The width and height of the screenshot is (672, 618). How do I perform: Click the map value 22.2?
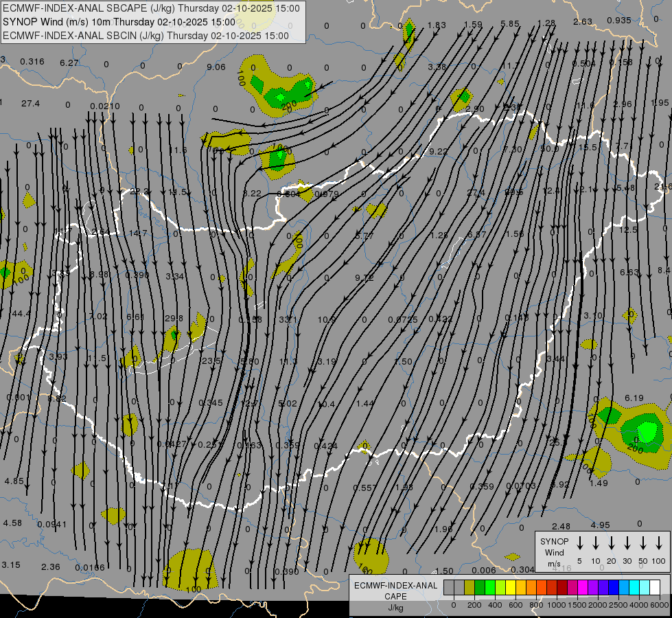tap(139, 192)
